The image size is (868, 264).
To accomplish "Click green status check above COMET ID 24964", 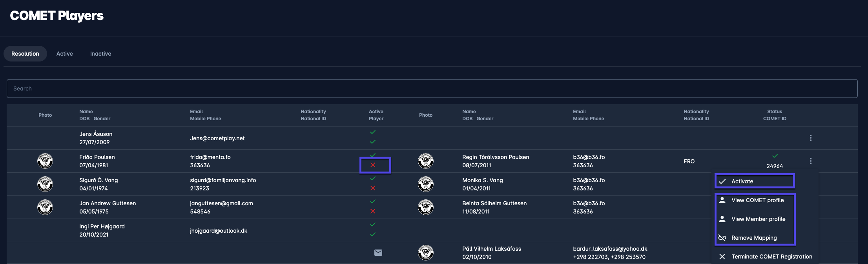I will 775,156.
